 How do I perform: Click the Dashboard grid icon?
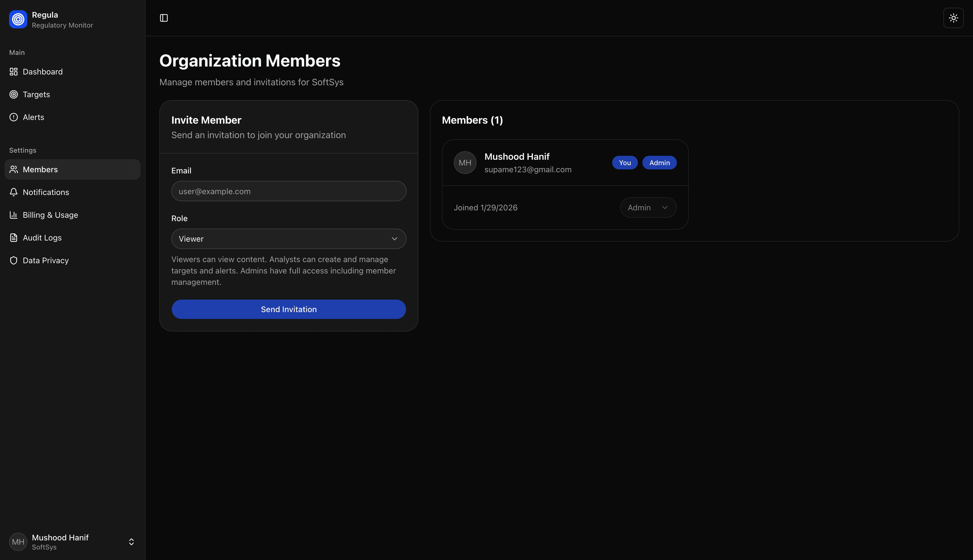click(x=14, y=72)
